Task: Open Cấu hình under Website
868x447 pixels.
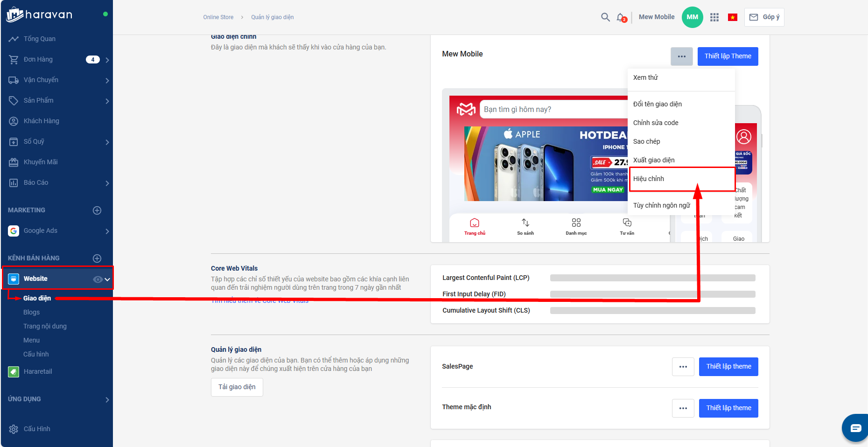Action: pos(36,354)
